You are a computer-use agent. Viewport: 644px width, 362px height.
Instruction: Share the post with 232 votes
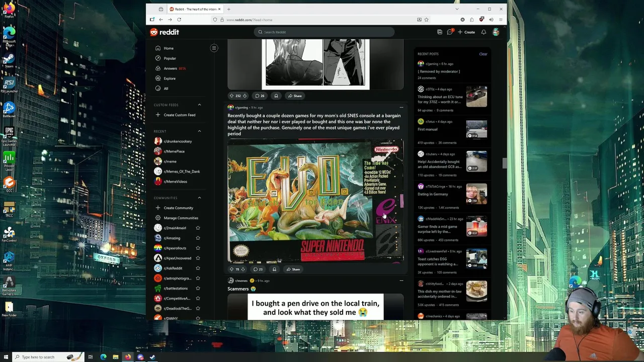(x=295, y=96)
